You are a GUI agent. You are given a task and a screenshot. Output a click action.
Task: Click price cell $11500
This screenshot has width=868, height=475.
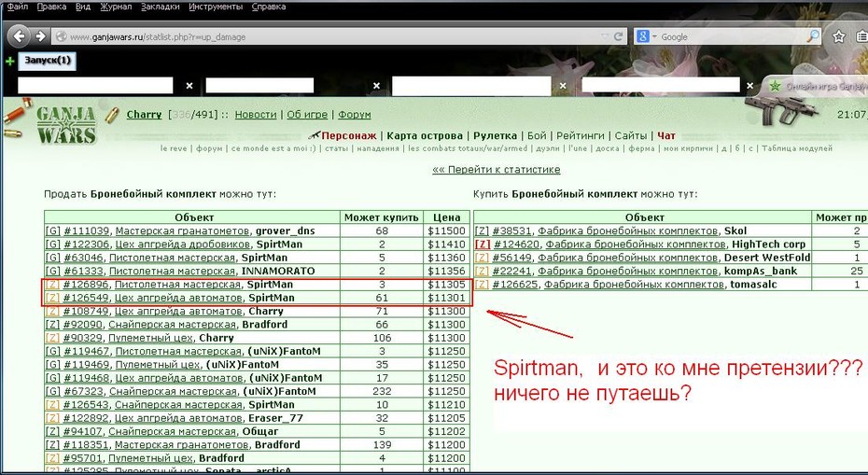[x=446, y=231]
